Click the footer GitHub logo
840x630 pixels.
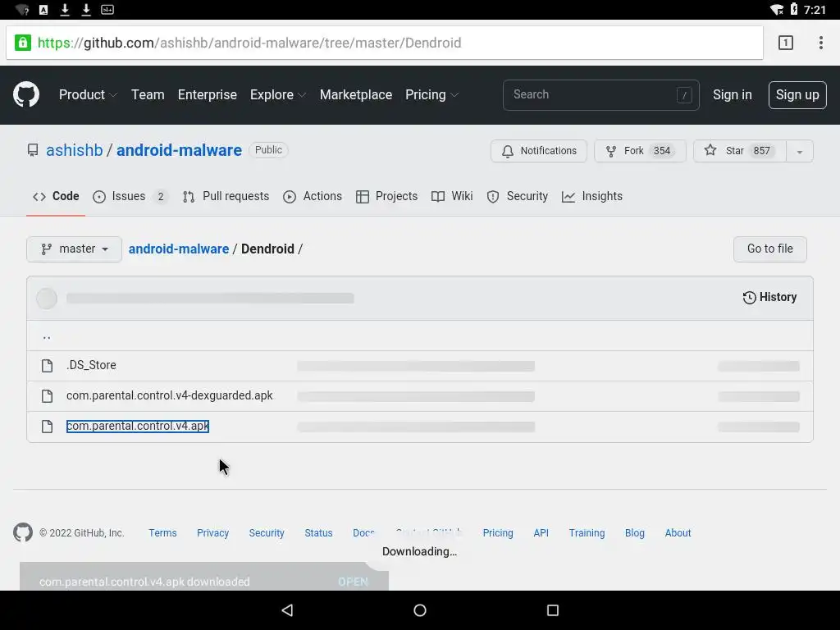pyautogui.click(x=23, y=532)
